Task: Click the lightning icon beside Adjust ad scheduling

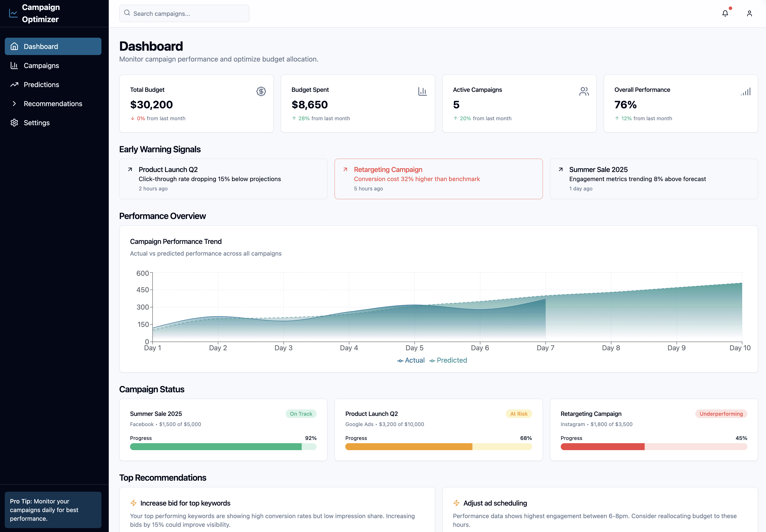Action: click(456, 503)
